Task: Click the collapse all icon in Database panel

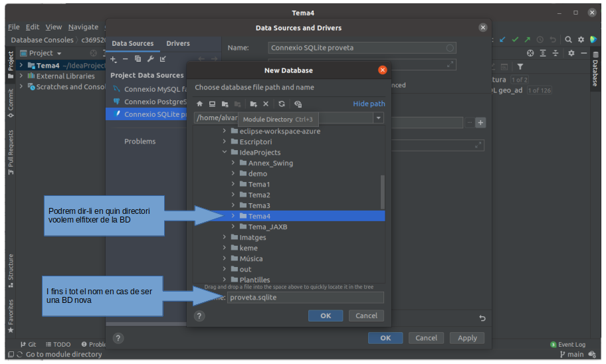Action: pos(555,53)
